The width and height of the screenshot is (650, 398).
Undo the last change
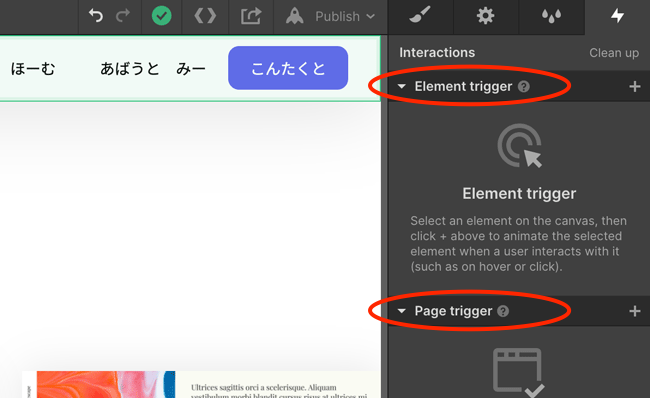click(x=95, y=16)
